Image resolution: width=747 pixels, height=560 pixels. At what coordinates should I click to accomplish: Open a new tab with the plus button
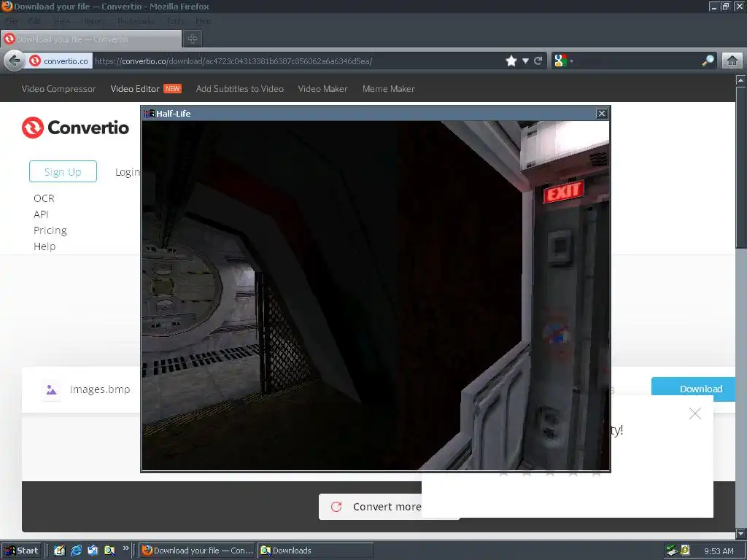coord(193,39)
